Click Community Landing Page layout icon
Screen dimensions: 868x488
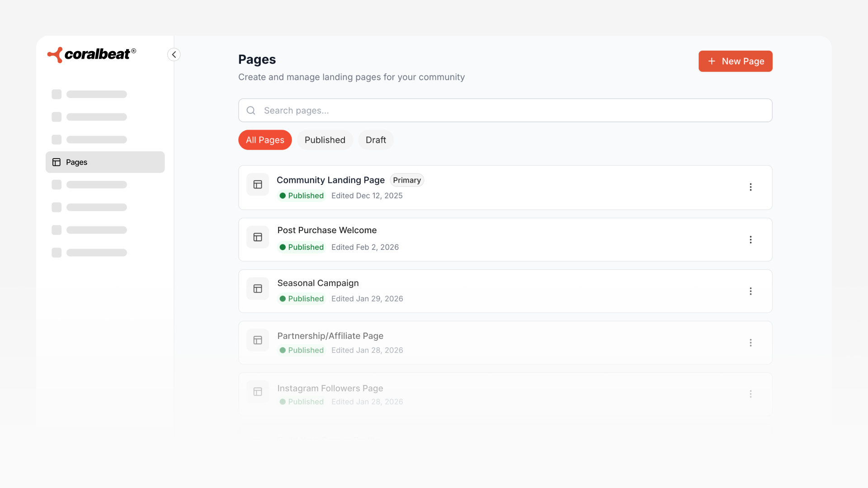pyautogui.click(x=258, y=185)
